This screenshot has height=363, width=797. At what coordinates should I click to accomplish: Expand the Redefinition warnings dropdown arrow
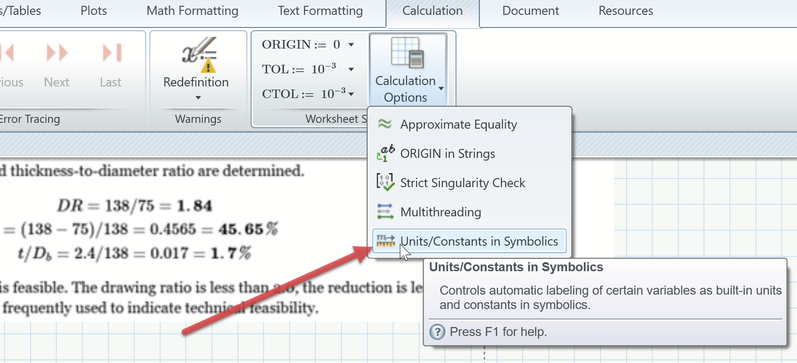[x=198, y=98]
